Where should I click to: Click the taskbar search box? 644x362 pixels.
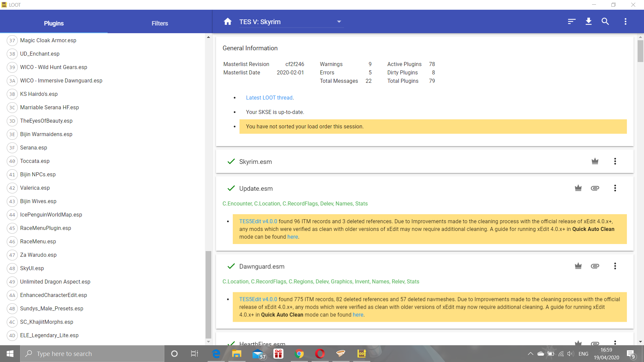(x=92, y=354)
